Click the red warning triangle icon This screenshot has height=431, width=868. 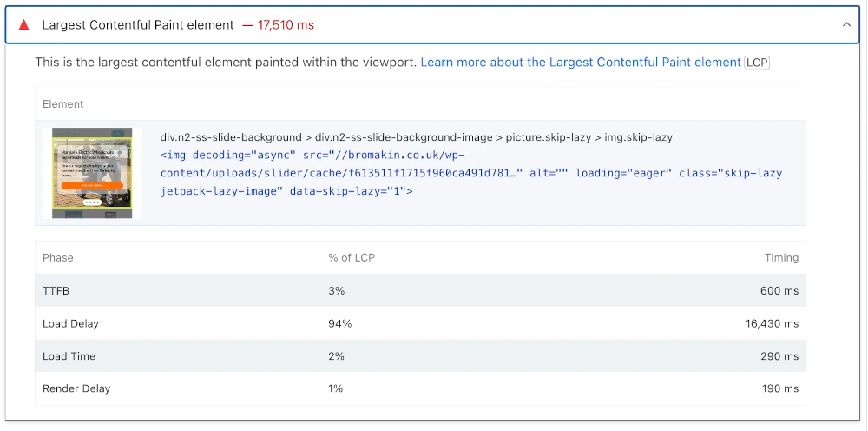coord(23,25)
